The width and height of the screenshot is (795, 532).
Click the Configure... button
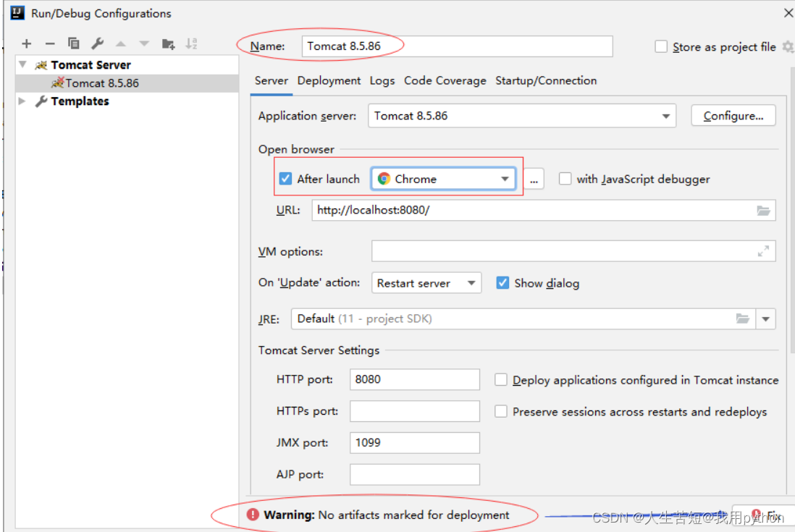tap(733, 116)
